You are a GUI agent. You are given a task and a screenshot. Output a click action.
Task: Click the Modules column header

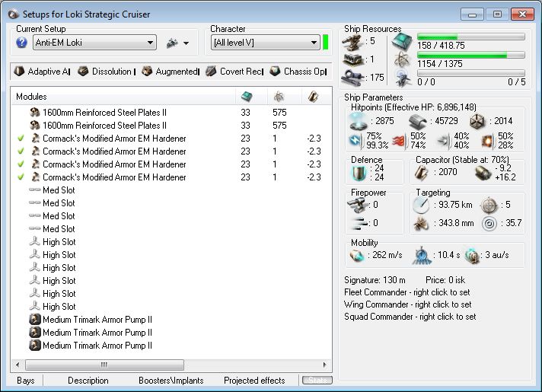[x=123, y=97]
